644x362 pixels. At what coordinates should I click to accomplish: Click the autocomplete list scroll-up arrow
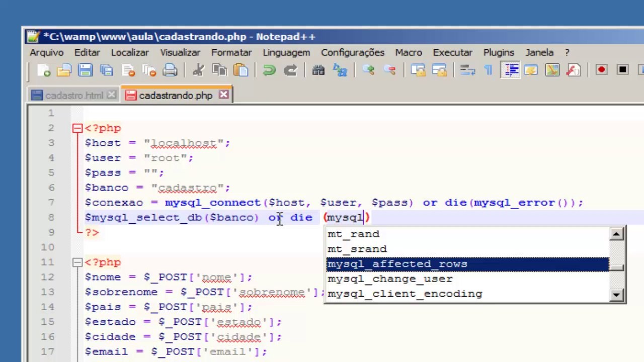pyautogui.click(x=616, y=234)
